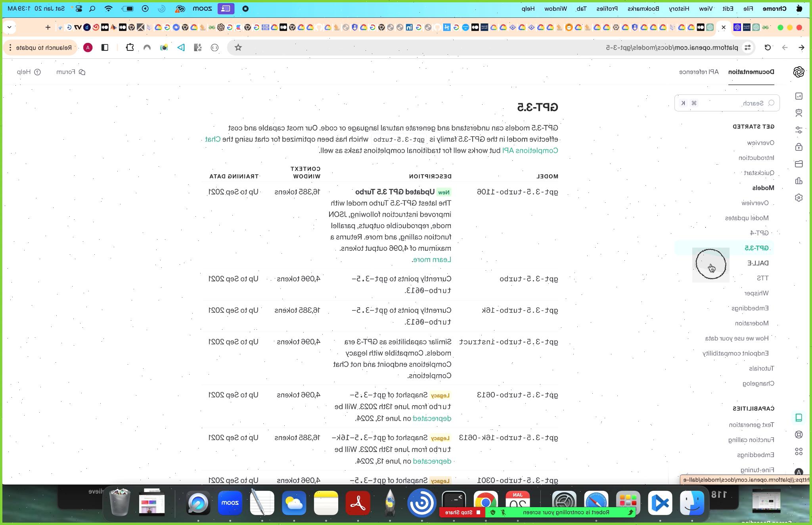Open deprecated link in gpt-3.5-turbo-16k-0613 row
812x525 pixels.
click(x=432, y=461)
